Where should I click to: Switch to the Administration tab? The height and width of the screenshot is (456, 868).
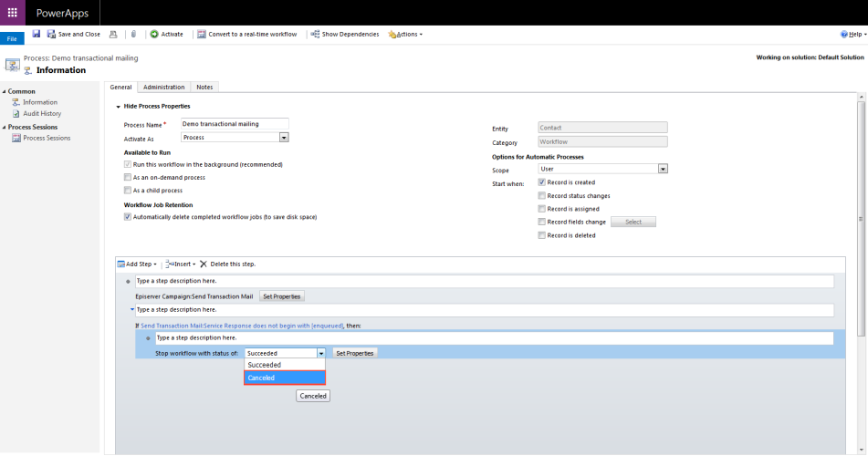coord(163,88)
